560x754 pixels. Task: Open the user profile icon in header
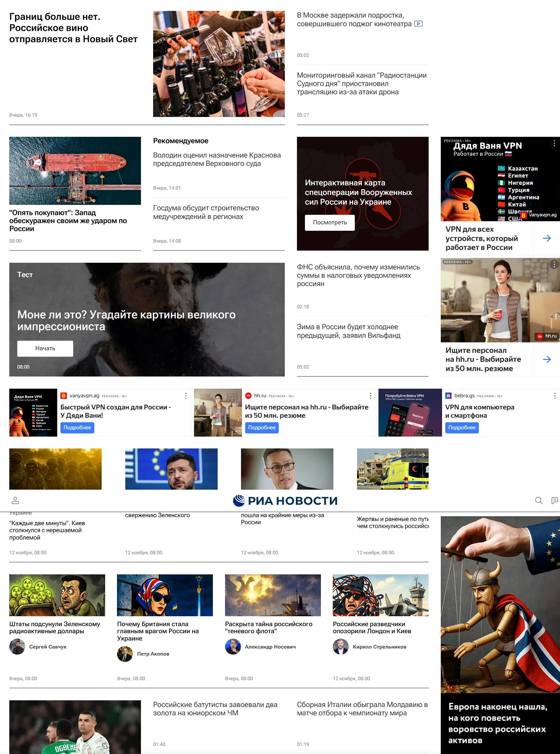(x=15, y=501)
